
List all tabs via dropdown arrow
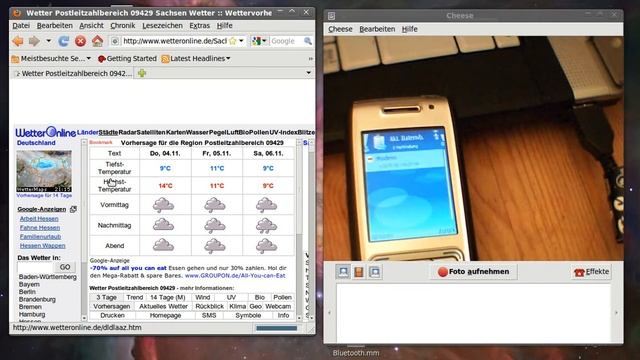[x=309, y=73]
